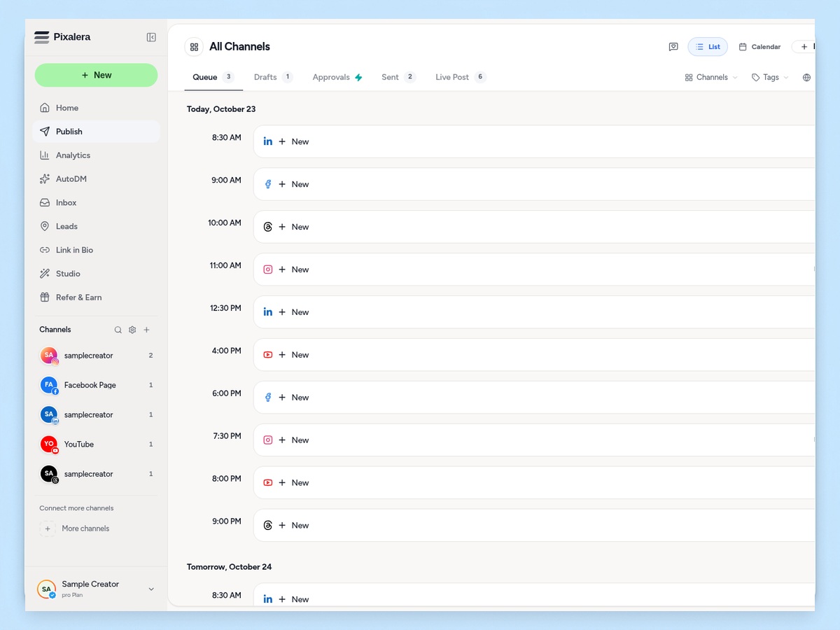Click the "Connect more channels" label

pos(76,508)
